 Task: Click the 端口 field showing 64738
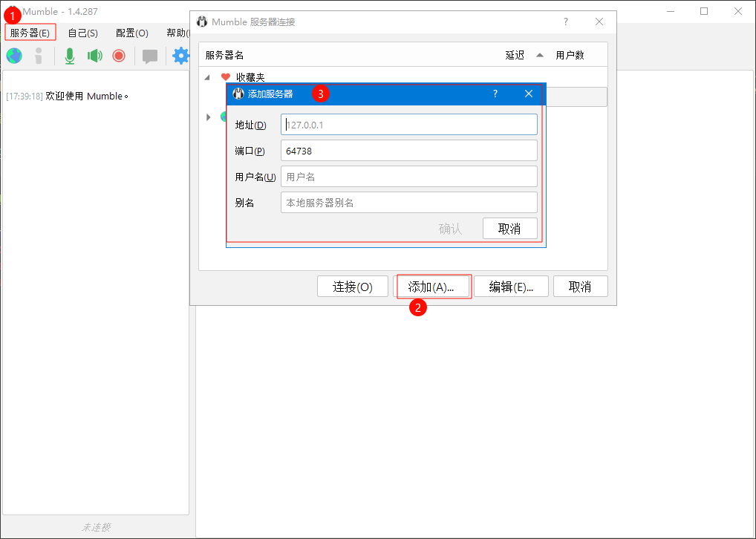click(409, 151)
